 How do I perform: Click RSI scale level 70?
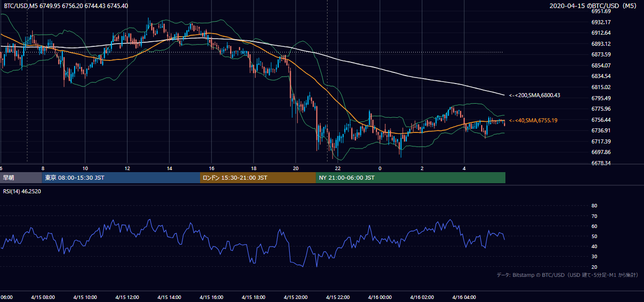click(x=594, y=216)
